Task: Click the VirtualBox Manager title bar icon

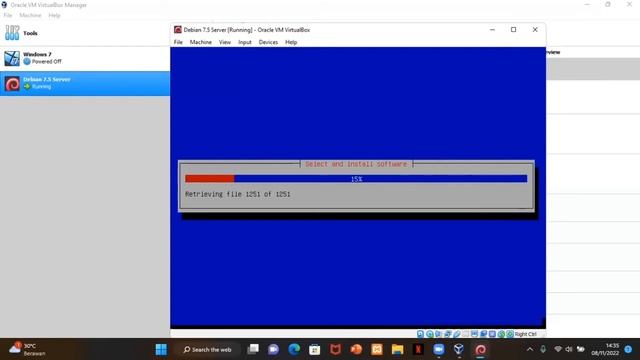Action: 4,5
